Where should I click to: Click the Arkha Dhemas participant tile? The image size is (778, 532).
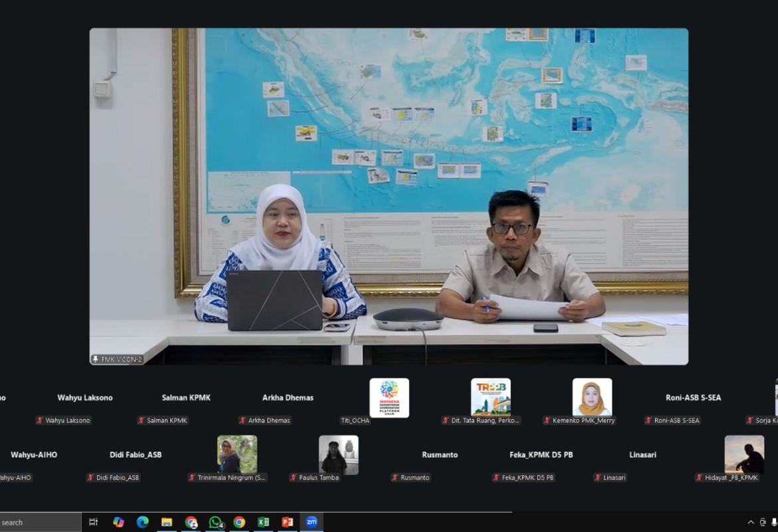[x=287, y=398]
